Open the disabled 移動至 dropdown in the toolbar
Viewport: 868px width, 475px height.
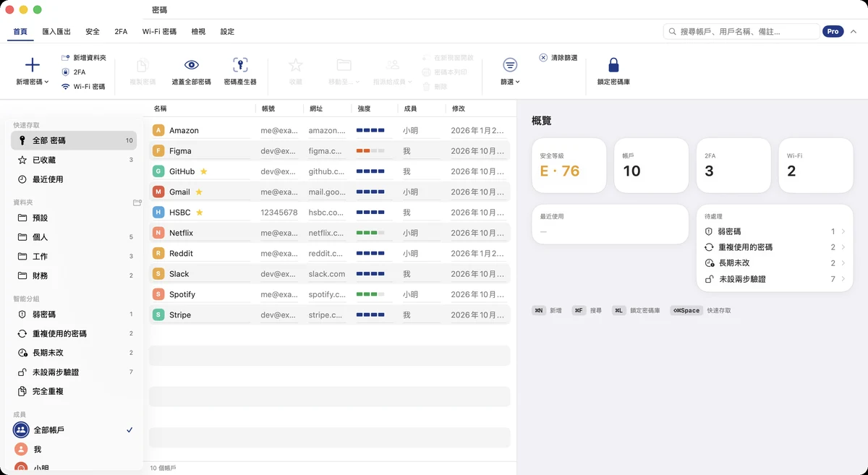click(x=344, y=72)
